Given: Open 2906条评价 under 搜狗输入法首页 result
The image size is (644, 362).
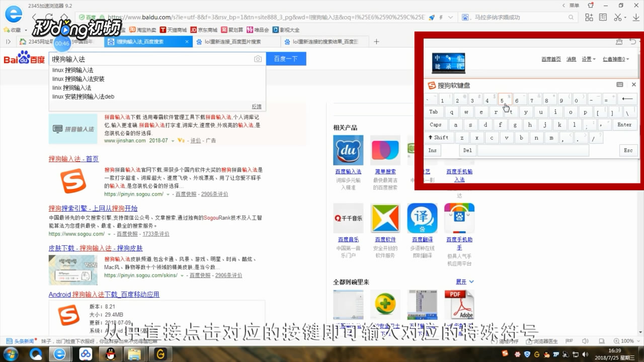Looking at the screenshot, I should click(214, 194).
